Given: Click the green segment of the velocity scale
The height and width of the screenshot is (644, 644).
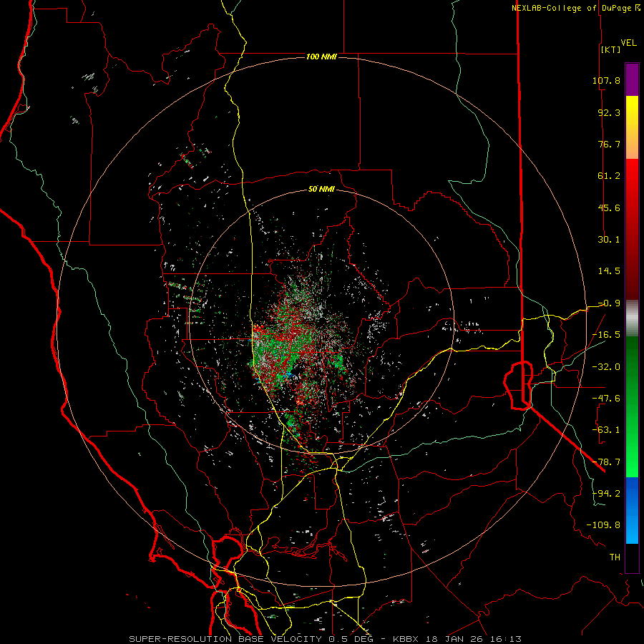Looking at the screenshot, I should pyautogui.click(x=632, y=406).
